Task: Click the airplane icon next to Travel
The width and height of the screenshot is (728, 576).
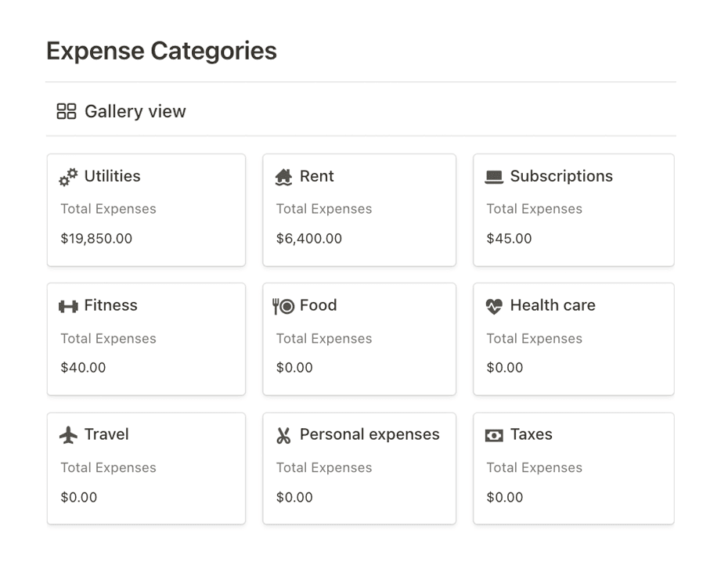Action: coord(69,434)
